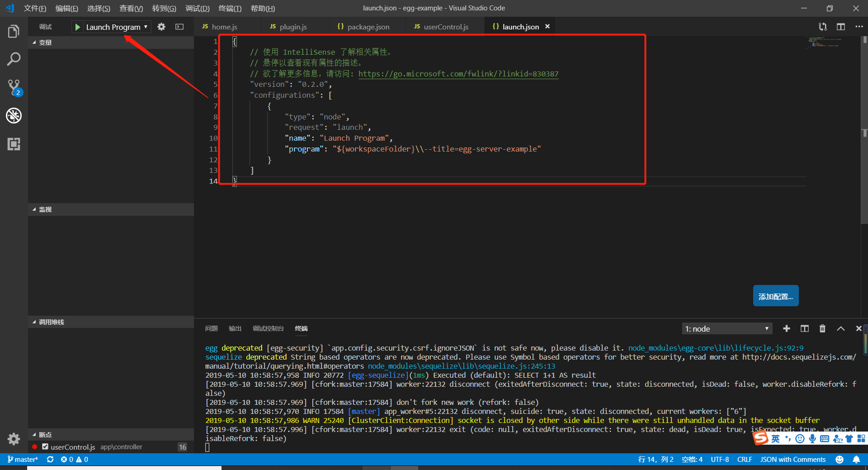Start debugging with the green play button
This screenshot has height=470, width=868.
[x=78, y=27]
